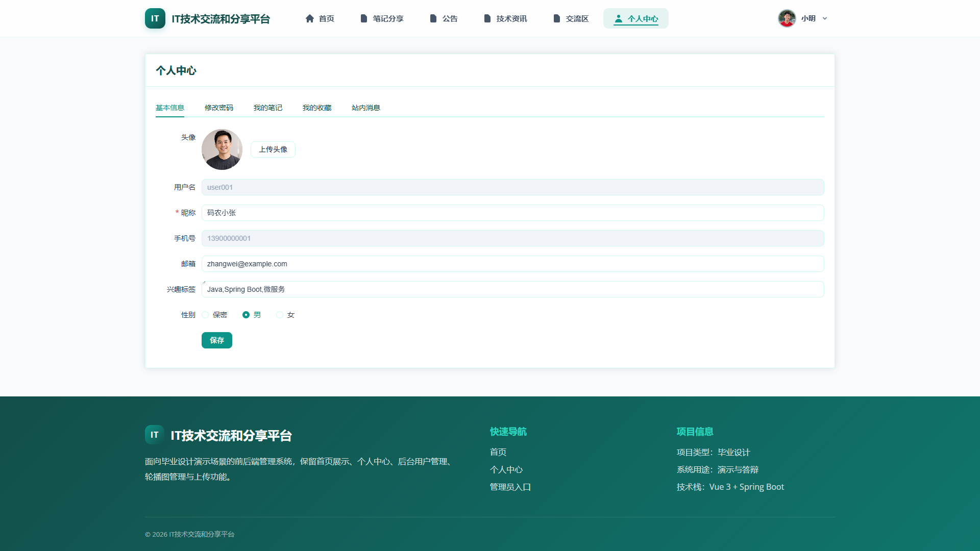
Task: Click the document icon beside 公告
Action: [x=433, y=18]
